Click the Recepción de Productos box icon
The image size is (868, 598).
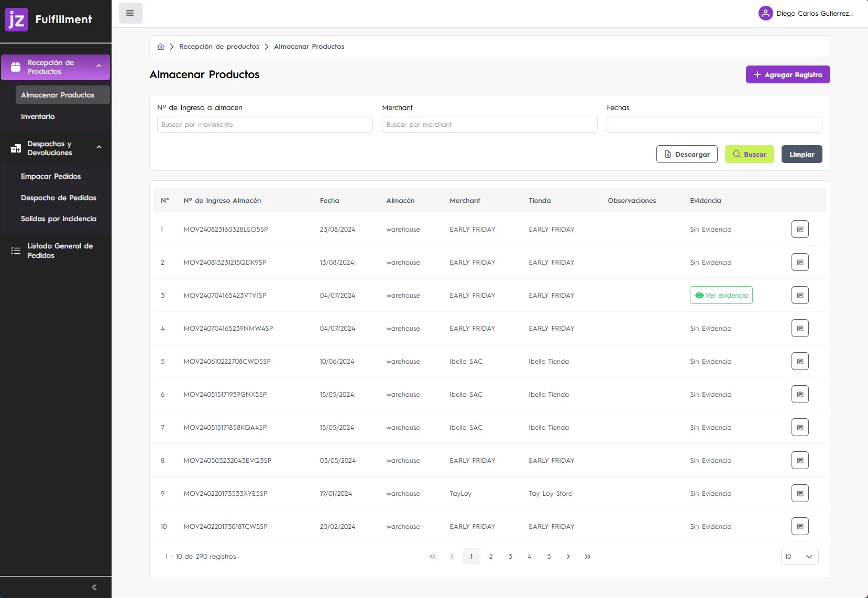click(16, 67)
